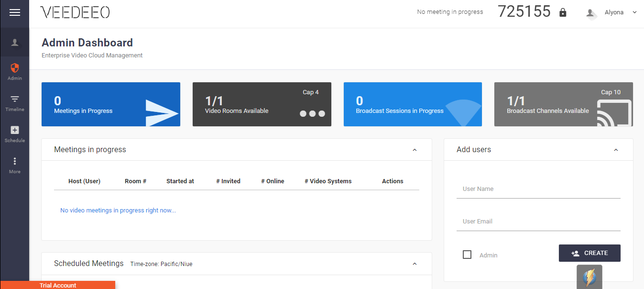Focus the User Email field
This screenshot has height=289, width=644.
point(538,222)
